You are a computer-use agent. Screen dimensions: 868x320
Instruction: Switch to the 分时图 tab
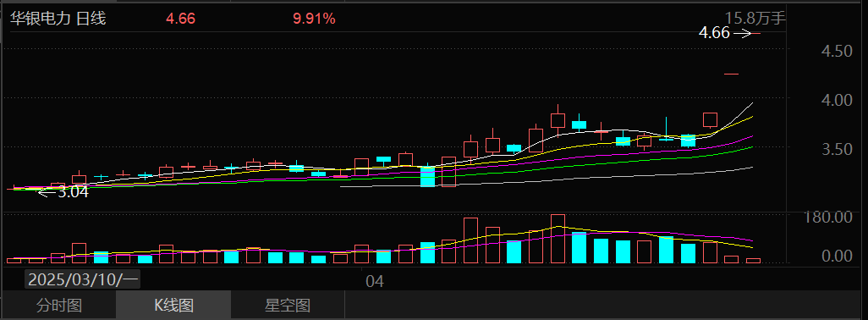click(59, 305)
